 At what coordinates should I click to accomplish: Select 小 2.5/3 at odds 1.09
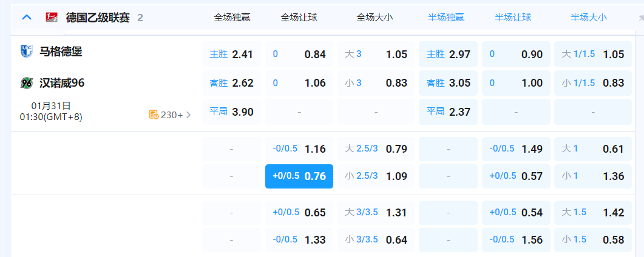(376, 176)
